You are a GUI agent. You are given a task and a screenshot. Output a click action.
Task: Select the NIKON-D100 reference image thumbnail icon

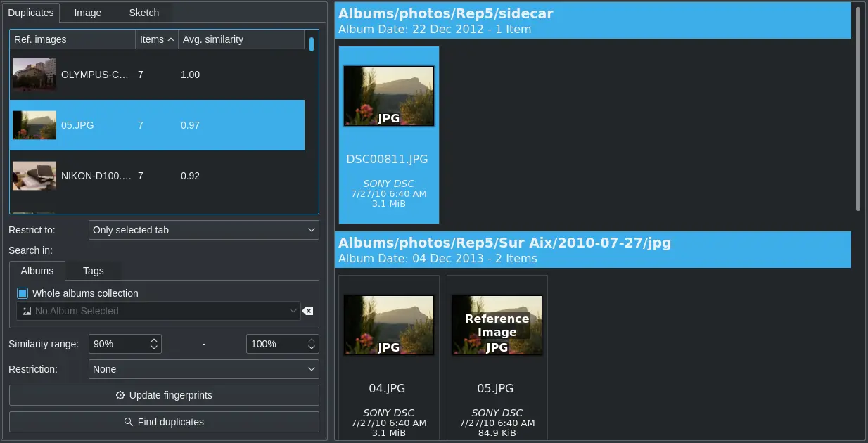pos(34,175)
